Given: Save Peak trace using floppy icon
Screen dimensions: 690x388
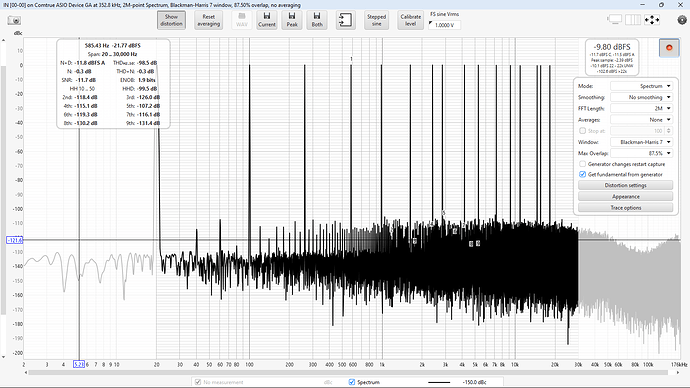Looking at the screenshot, I should pos(292,20).
